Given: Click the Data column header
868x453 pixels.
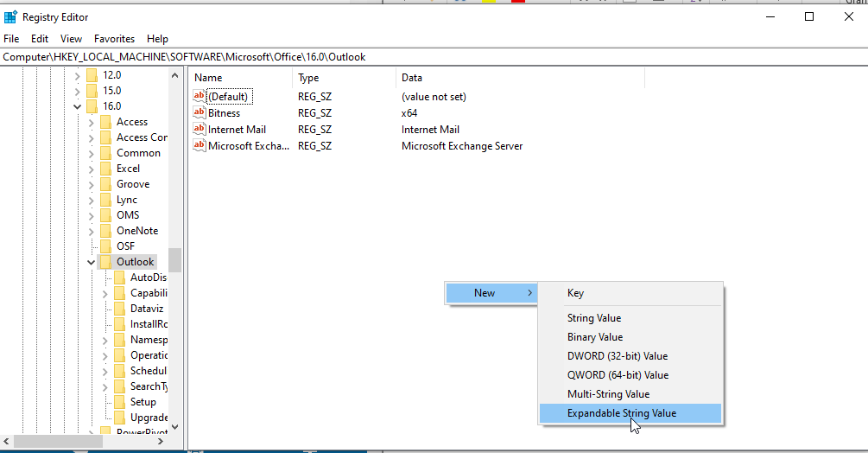Looking at the screenshot, I should pos(520,78).
